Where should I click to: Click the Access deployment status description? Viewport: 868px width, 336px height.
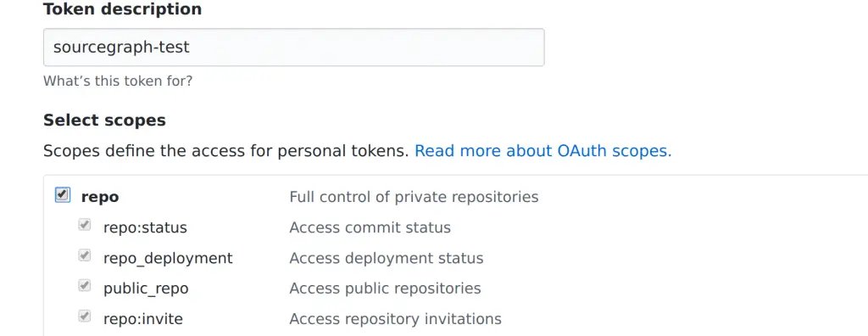point(387,259)
